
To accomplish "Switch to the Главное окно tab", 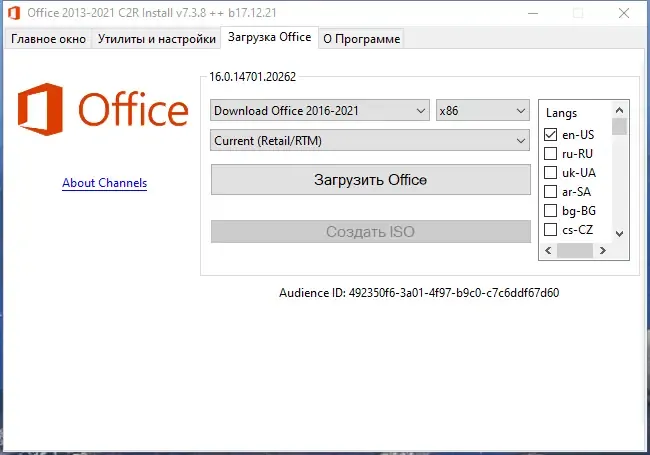I will point(48,39).
